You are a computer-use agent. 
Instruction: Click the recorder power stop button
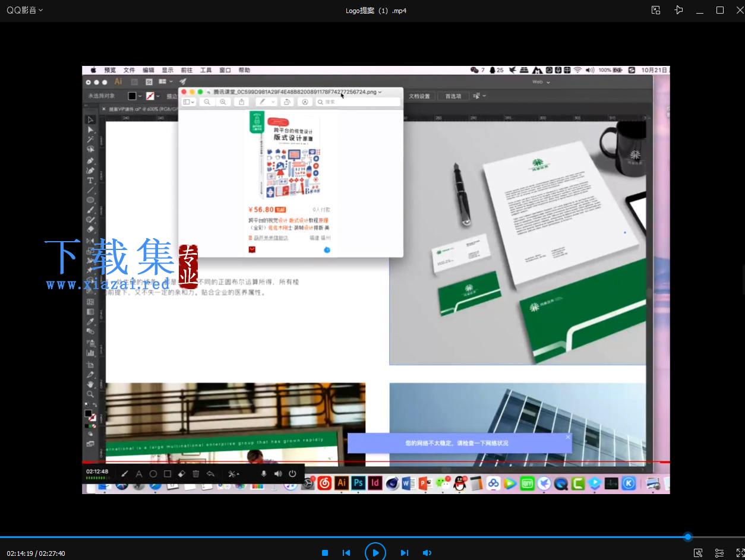point(292,474)
